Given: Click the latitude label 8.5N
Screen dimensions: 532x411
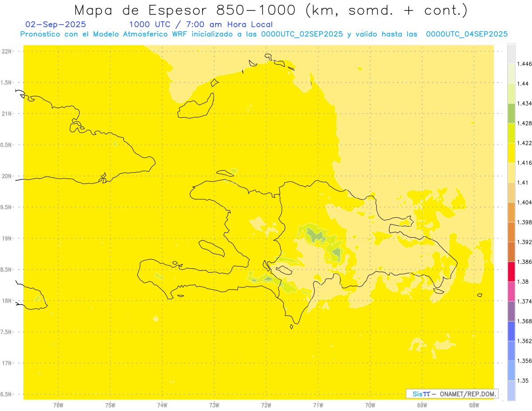Looking at the screenshot, I should coord(7,270).
